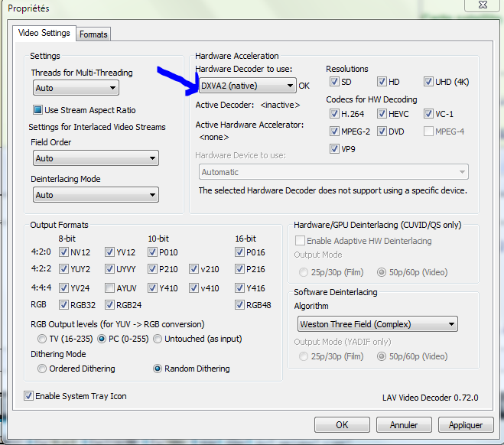Open the Field Order dropdown

click(x=95, y=158)
